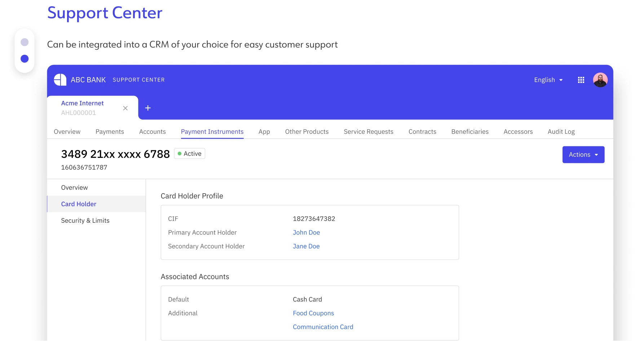Select the first slide indicator dot
The image size is (644, 341).
click(x=25, y=42)
